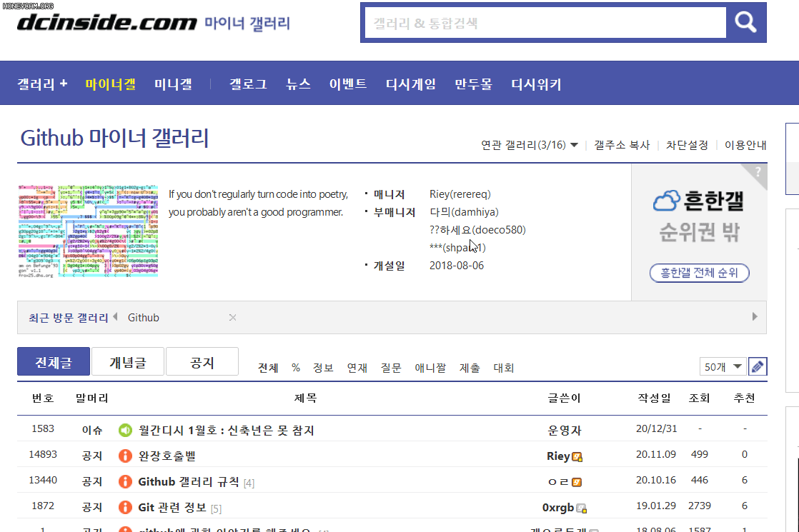
Task: Click the Github gallery thumbnail image
Action: (x=88, y=231)
